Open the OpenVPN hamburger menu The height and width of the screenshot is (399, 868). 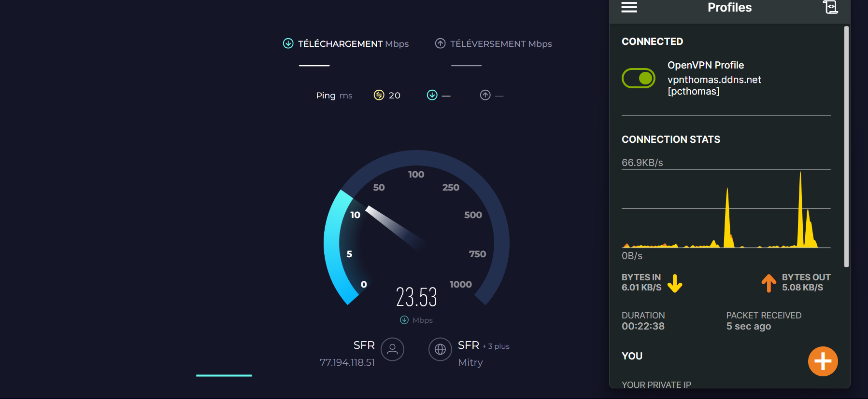click(629, 7)
